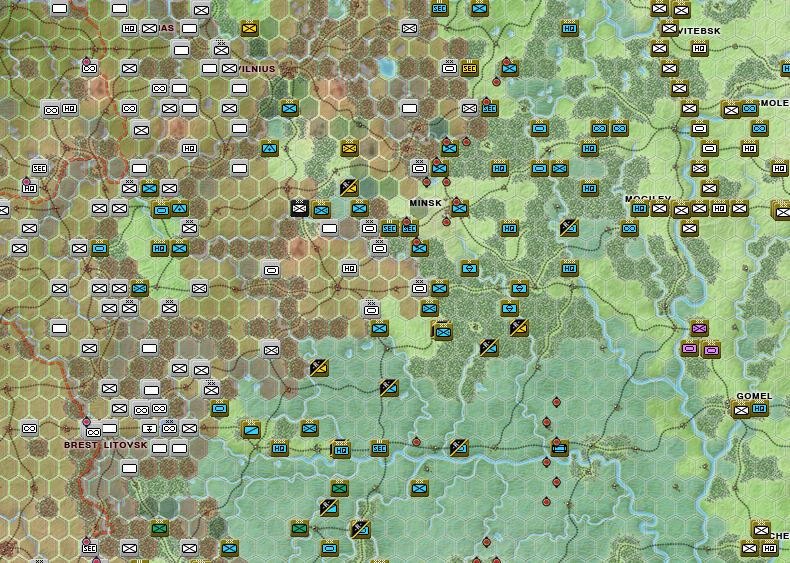Select westernmost green infantry counter south of Brest Litovsk
This screenshot has width=790, height=563.
[160, 528]
